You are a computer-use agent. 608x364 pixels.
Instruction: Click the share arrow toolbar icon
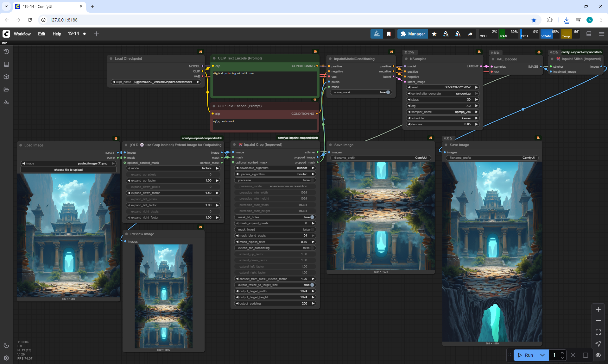470,34
